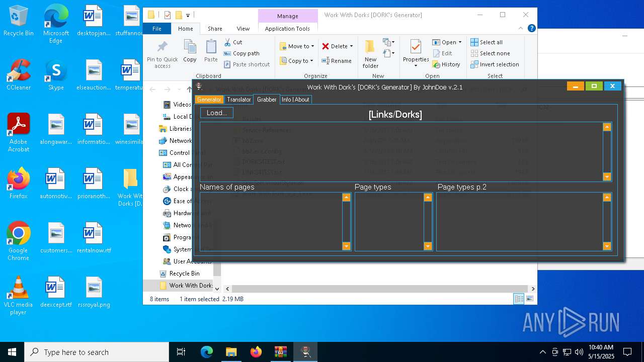
Task: Switch to the Generator tab
Action: point(209,100)
